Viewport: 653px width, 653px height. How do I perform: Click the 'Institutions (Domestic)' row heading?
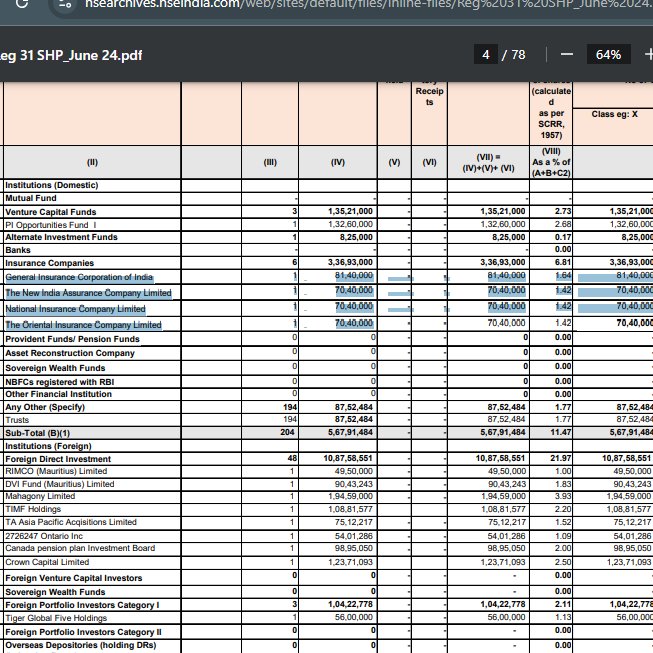click(x=52, y=185)
